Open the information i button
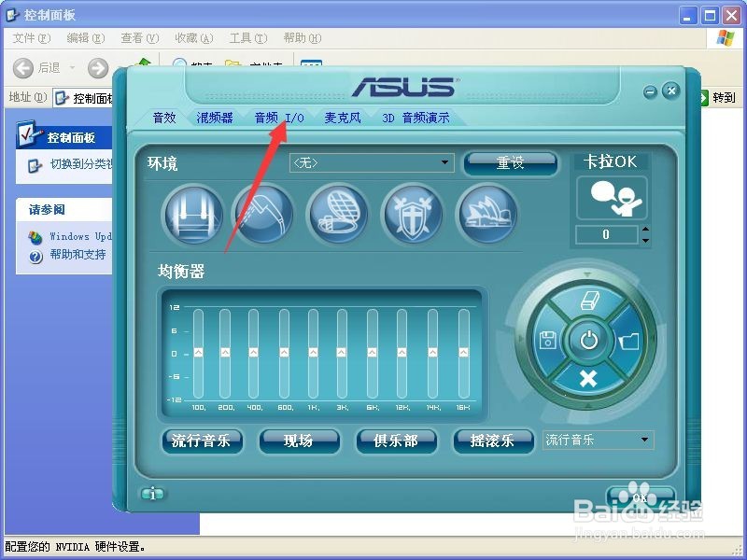 click(152, 495)
